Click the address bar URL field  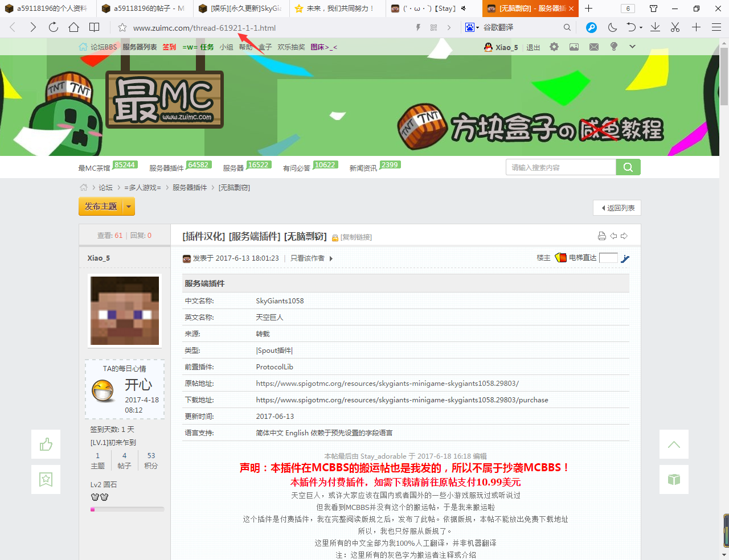point(268,27)
